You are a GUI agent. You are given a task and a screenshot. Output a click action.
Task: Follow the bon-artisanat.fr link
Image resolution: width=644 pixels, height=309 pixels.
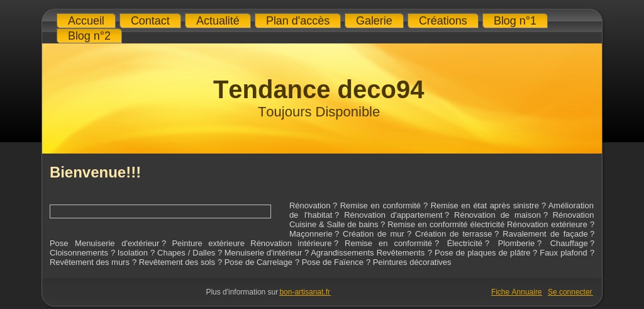pos(305,292)
